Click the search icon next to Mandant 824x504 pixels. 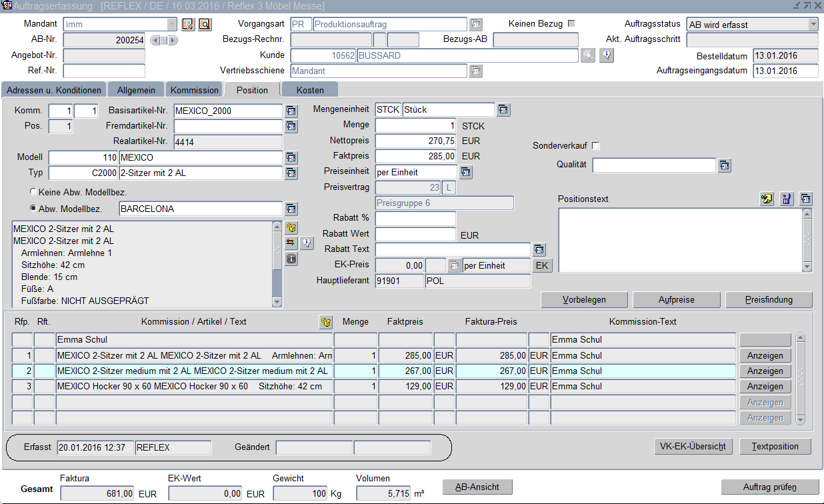click(205, 25)
